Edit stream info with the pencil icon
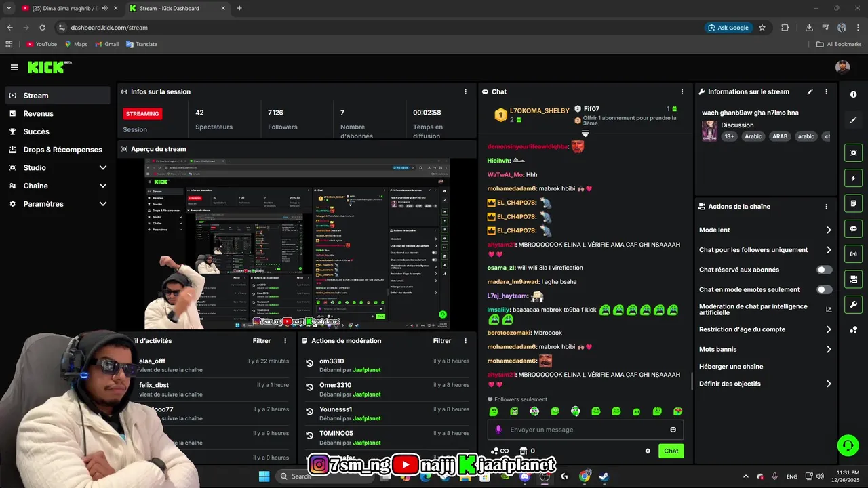Viewport: 868px width, 488px height. point(810,91)
